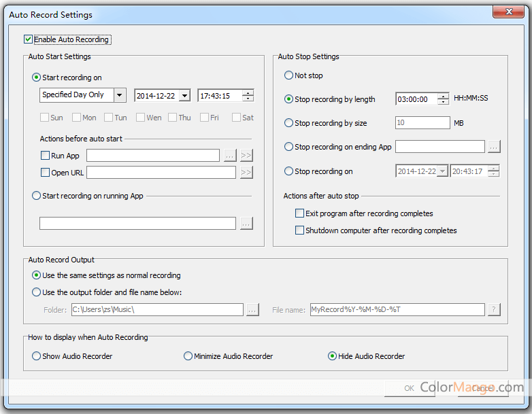This screenshot has width=532, height=414.
Task: Choose Minimize Audio Recorder display option
Action: [x=188, y=356]
